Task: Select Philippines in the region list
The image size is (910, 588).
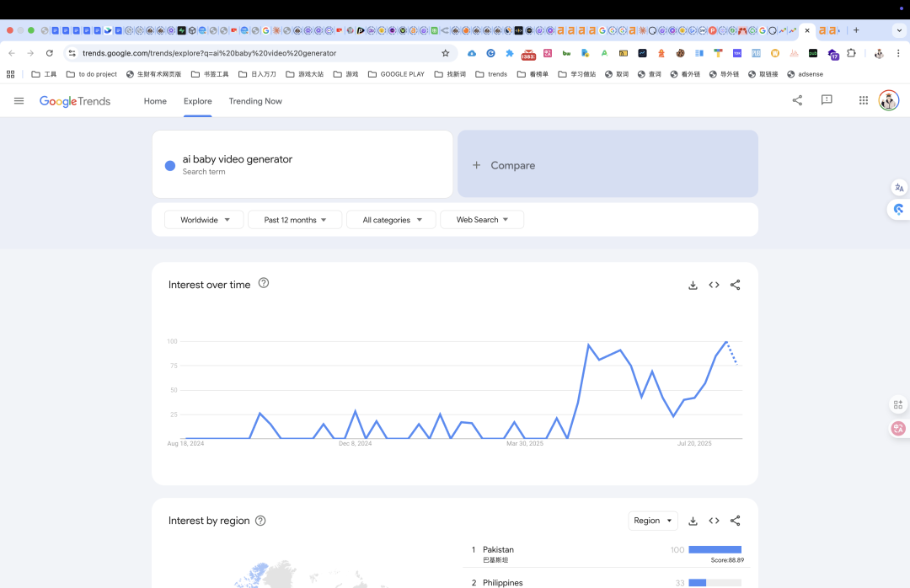Action: (502, 583)
